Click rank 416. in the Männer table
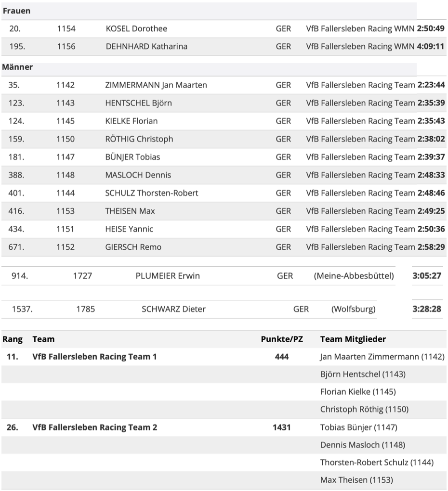The width and height of the screenshot is (448, 491). [x=16, y=211]
